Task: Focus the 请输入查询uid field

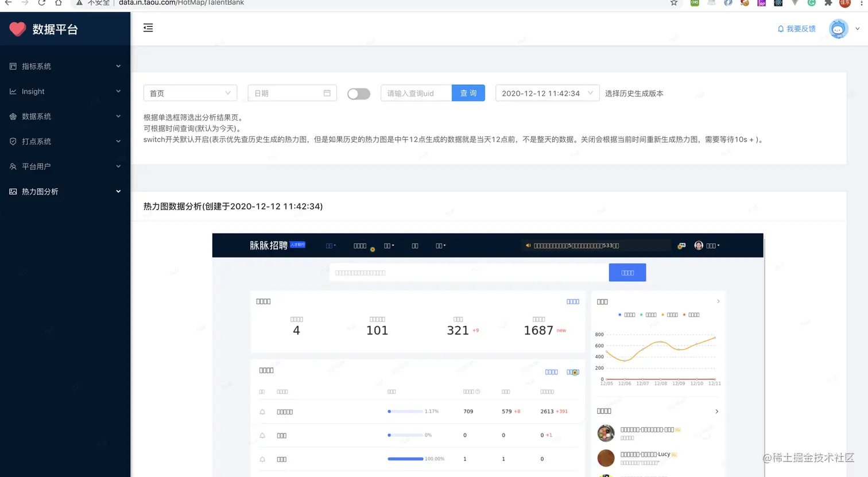Action: coord(416,93)
